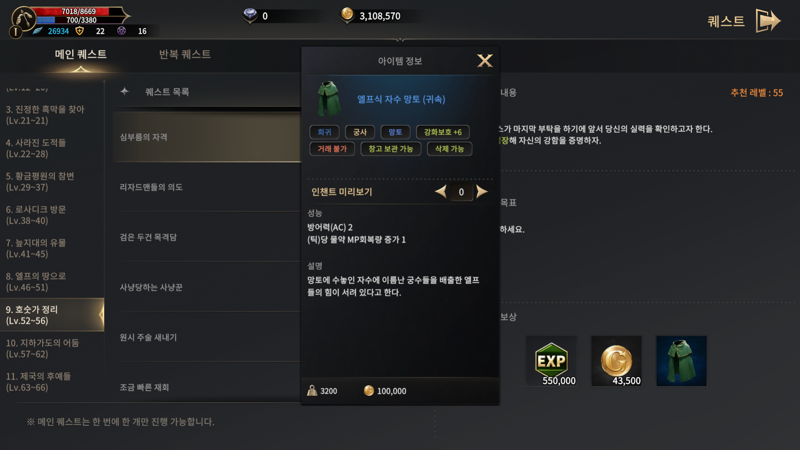Close the 아이템 정보 popup
800x450 pixels.
pos(485,61)
